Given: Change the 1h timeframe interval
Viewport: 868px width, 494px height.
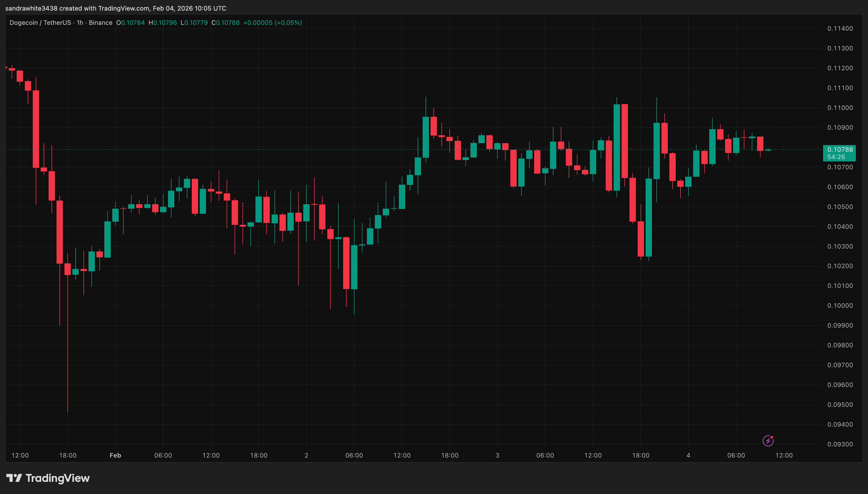Looking at the screenshot, I should pyautogui.click(x=80, y=22).
